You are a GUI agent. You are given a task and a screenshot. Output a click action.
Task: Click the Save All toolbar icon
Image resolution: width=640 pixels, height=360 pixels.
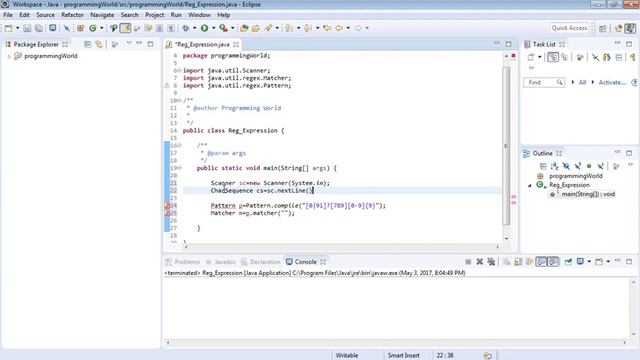click(x=39, y=28)
